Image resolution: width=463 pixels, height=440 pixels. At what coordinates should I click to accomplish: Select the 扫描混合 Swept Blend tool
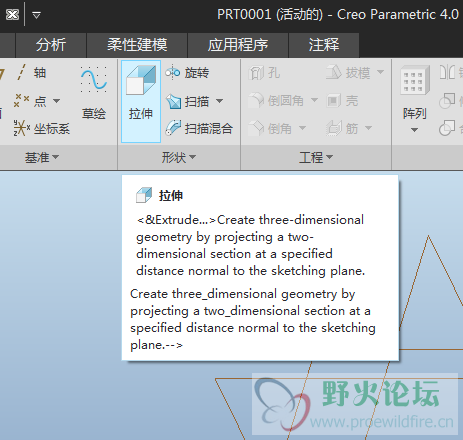199,128
